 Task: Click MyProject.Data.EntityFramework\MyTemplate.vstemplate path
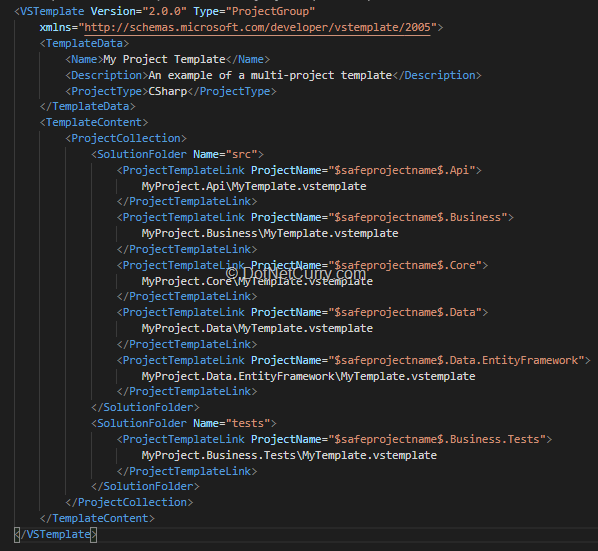tap(309, 376)
